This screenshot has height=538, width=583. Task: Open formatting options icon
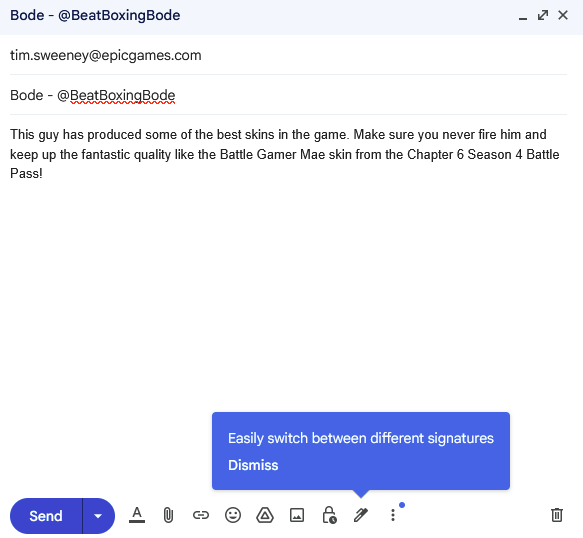point(137,515)
